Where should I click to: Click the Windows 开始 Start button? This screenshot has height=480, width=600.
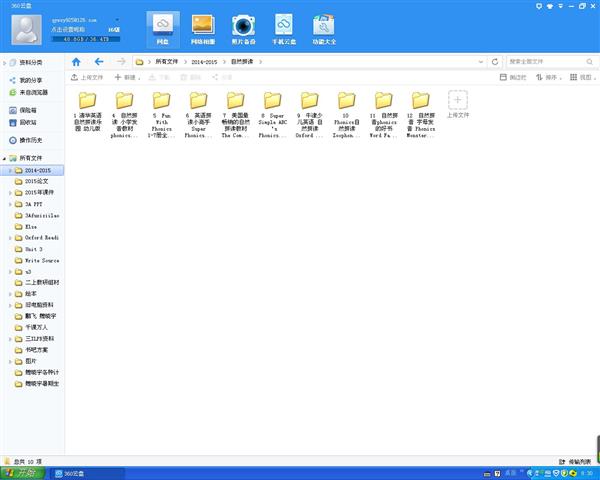tap(22, 472)
